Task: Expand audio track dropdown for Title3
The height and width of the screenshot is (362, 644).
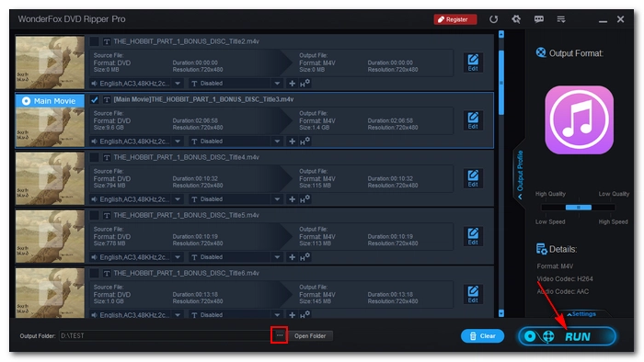Action: pos(178,141)
